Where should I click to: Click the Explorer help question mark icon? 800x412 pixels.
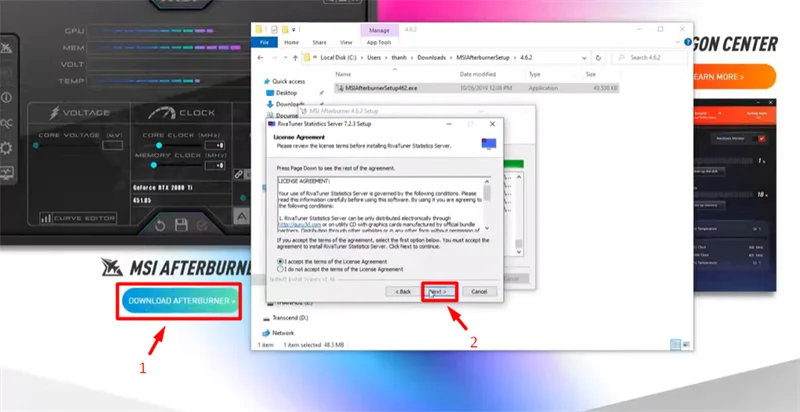pos(688,42)
